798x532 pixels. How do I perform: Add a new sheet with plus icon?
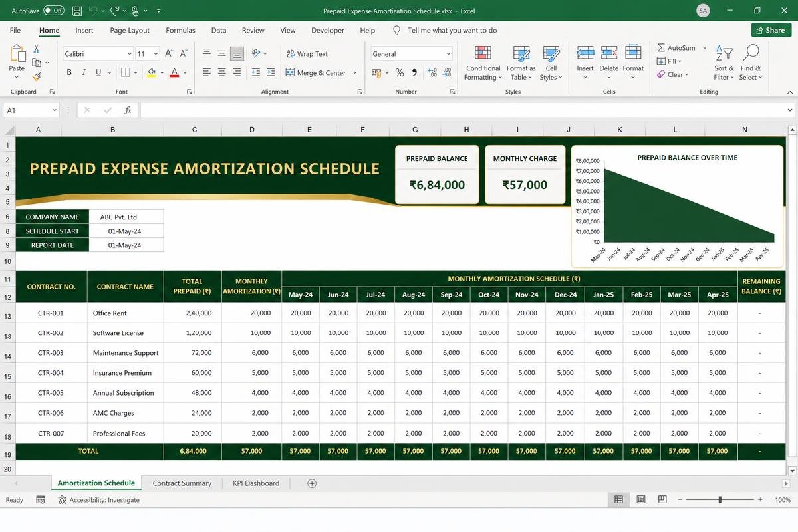click(312, 483)
